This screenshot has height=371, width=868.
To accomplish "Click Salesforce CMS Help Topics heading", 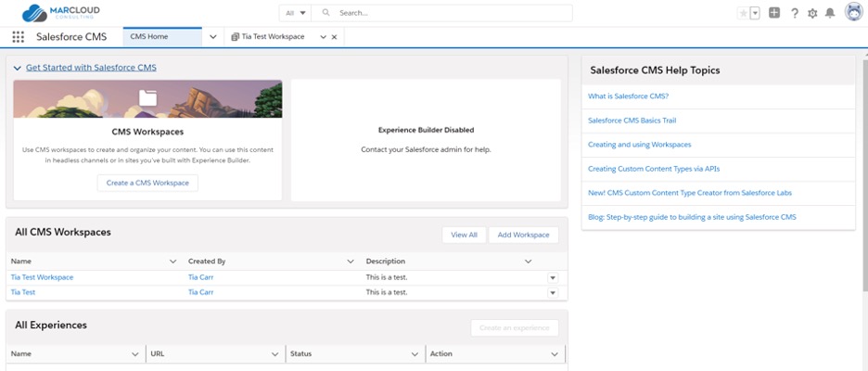I will pos(655,70).
